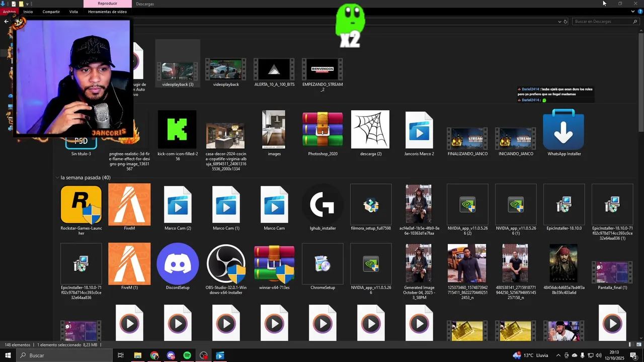Open the Windows Start menu
This screenshot has width=644, height=362.
[8, 355]
